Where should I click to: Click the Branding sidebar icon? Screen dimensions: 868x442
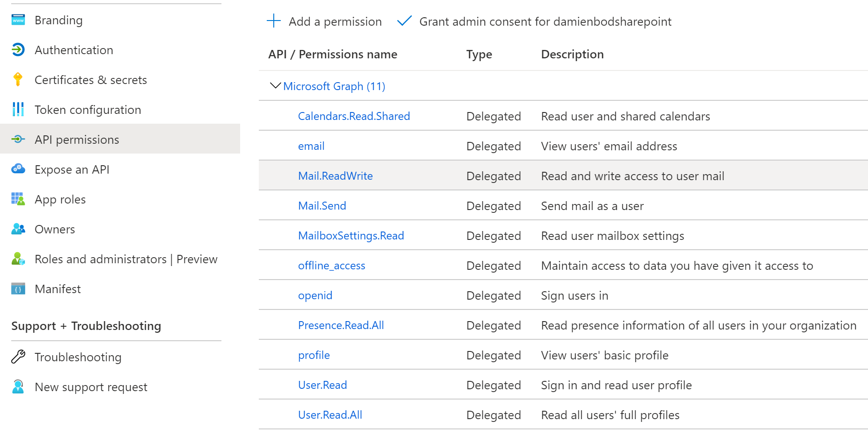pyautogui.click(x=18, y=20)
